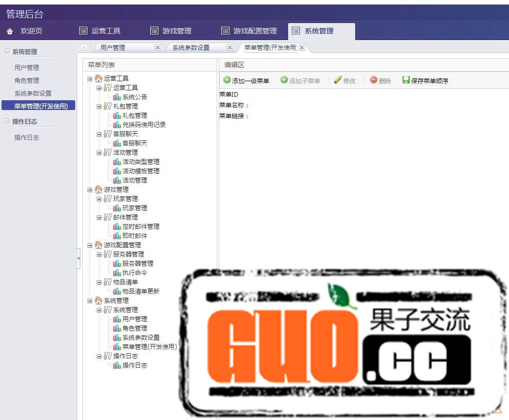Open 操作日志 link in the sidebar
509x420 pixels.
tap(27, 138)
